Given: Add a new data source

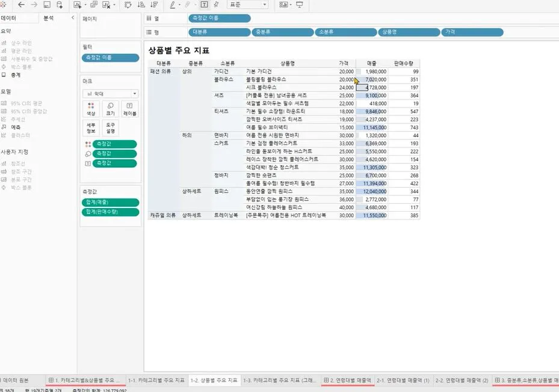Looking at the screenshot, I should 60,5.
